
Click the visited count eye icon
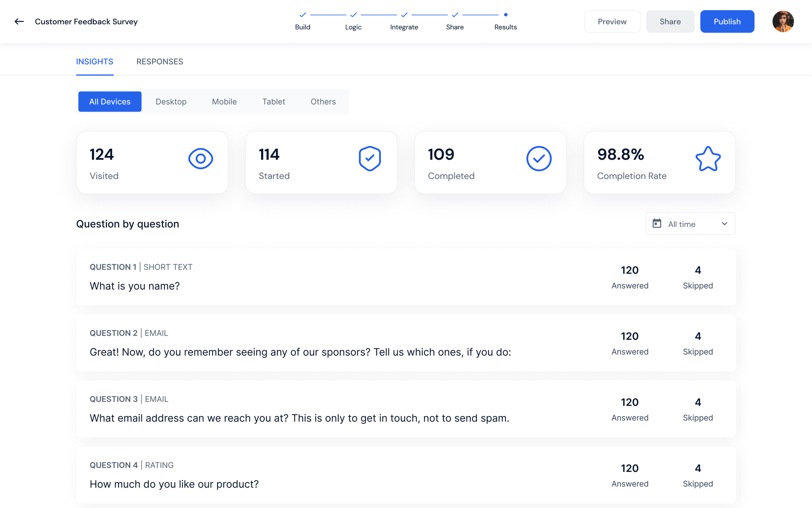200,158
